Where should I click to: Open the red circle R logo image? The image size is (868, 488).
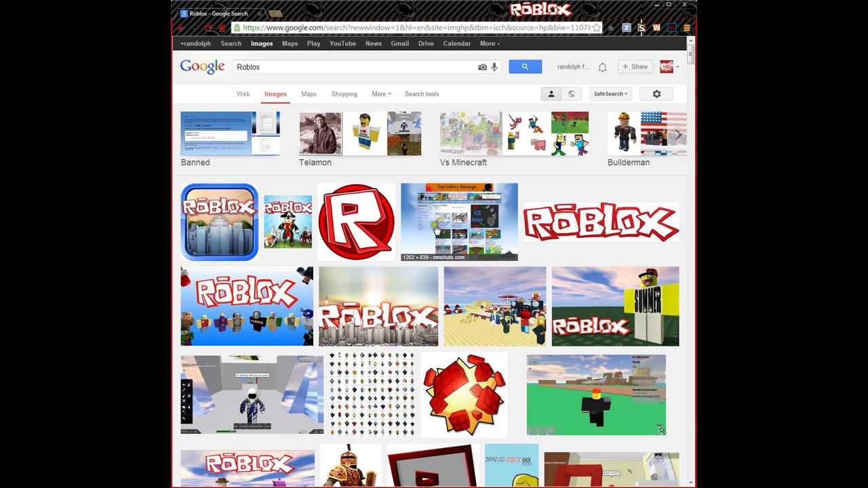(x=356, y=222)
